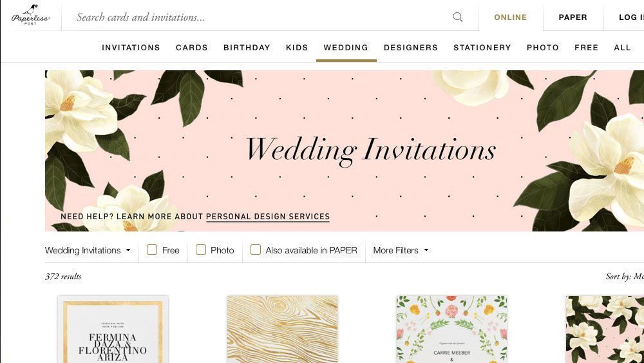This screenshot has height=363, width=644.
Task: Enable the Free filter checkbox
Action: [152, 250]
